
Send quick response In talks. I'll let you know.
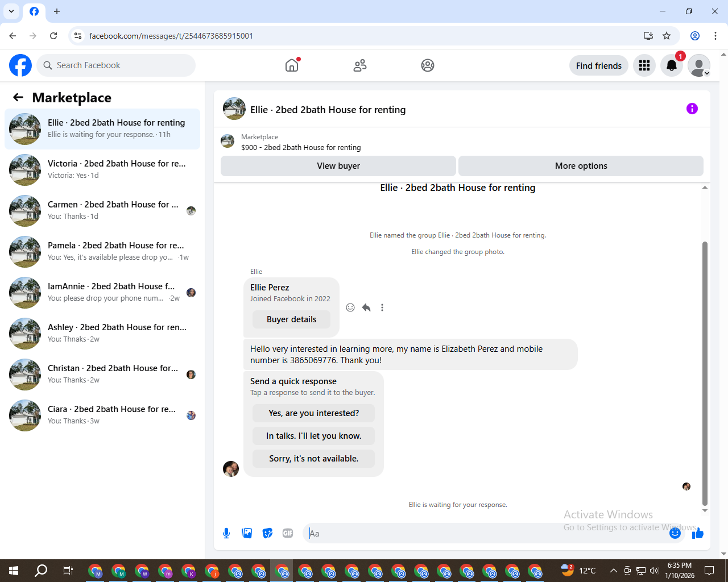pyautogui.click(x=314, y=436)
